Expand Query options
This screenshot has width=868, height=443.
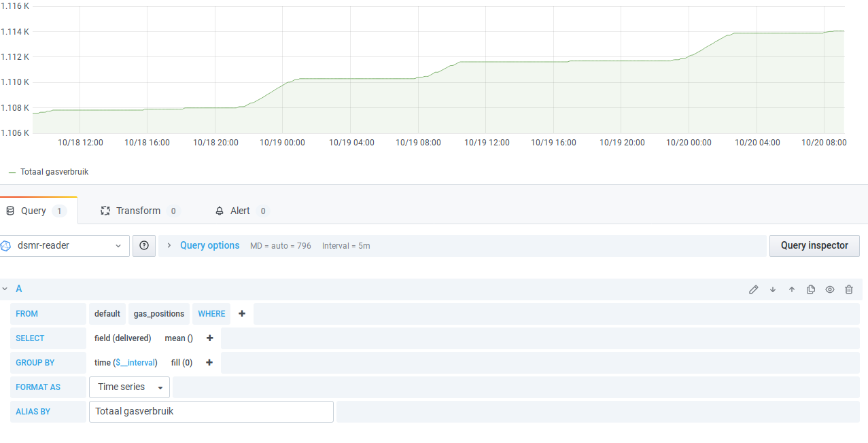[x=209, y=245]
